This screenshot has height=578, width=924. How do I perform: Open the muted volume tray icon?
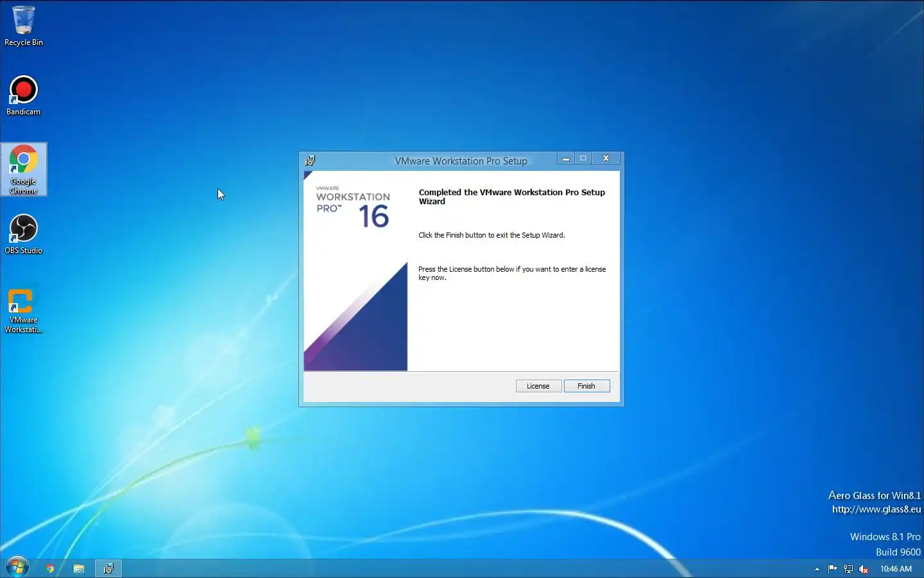(x=864, y=569)
